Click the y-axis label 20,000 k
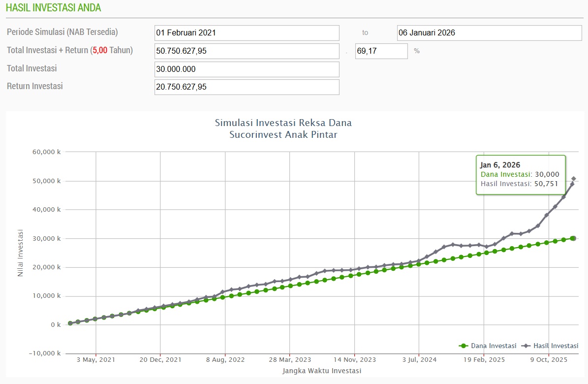The image size is (588, 384). pyautogui.click(x=47, y=267)
